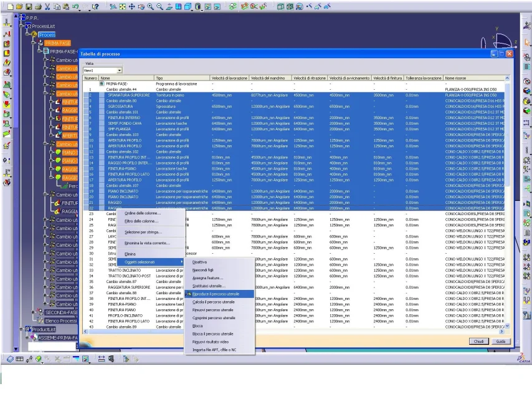
Task: Select the 'SPIANATURA-SUPERIORE' row in the table
Action: point(294,95)
